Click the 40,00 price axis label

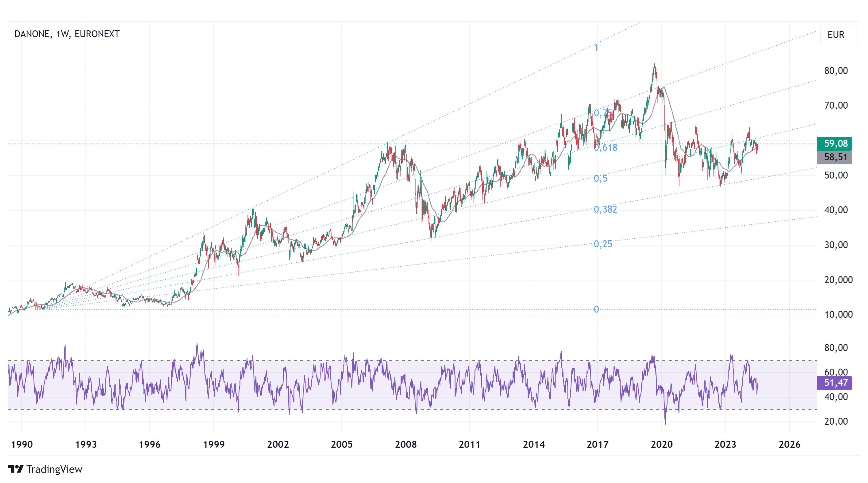point(836,210)
